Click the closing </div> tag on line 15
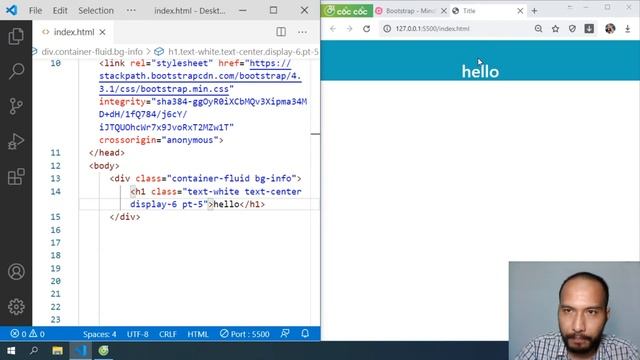 [x=125, y=217]
